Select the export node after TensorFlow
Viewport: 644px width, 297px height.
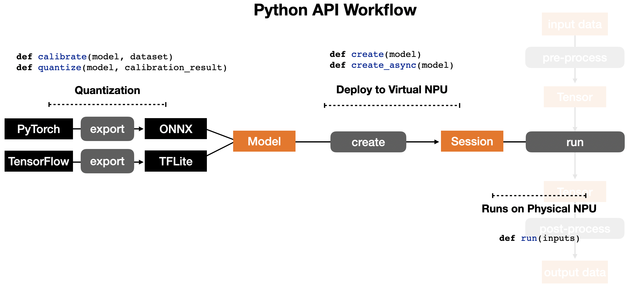click(107, 161)
